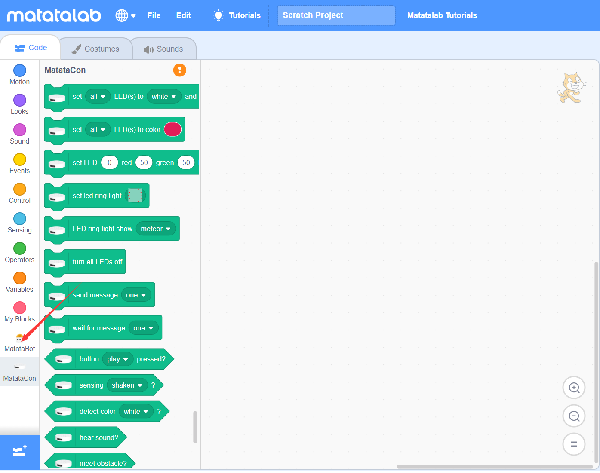The image size is (600, 473).
Task: Switch to the Sounds tab
Action: tap(164, 49)
